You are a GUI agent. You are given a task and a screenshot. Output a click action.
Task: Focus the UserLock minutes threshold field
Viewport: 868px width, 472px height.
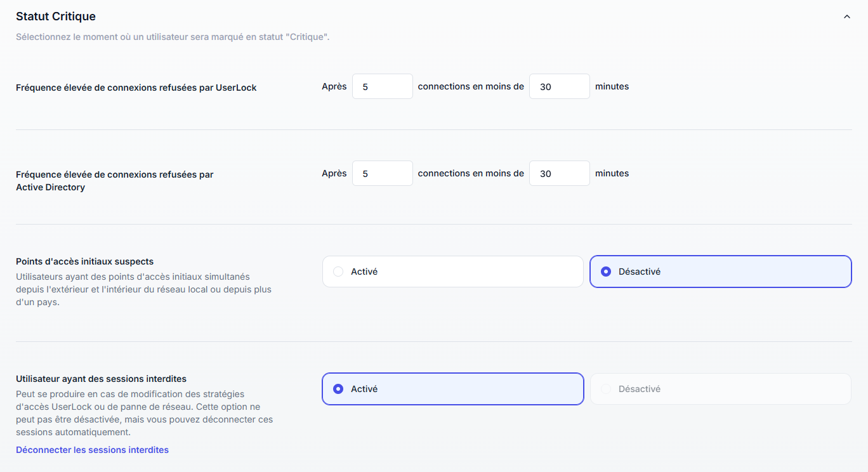(x=559, y=87)
